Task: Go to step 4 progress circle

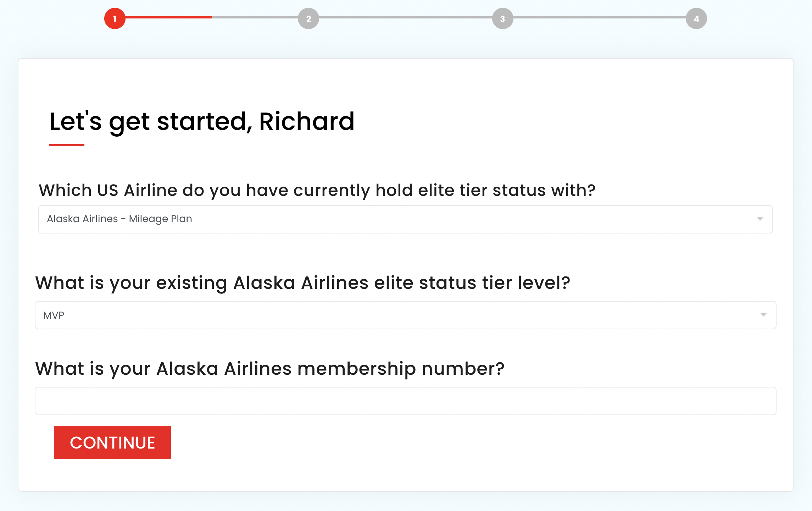Action: click(x=696, y=18)
